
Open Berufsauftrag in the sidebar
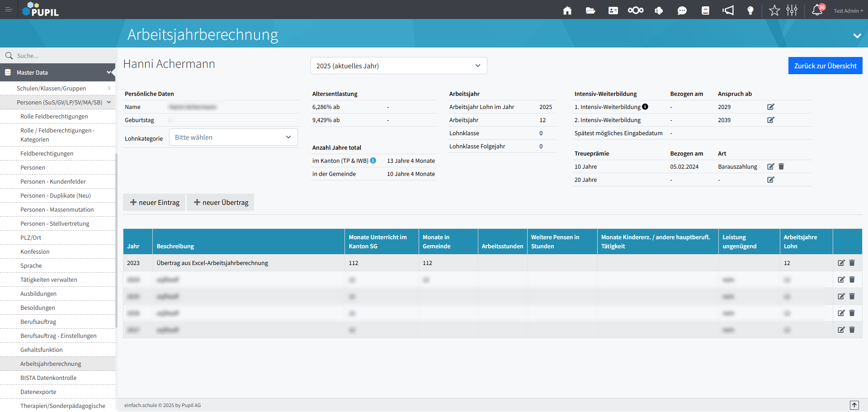[x=38, y=322]
